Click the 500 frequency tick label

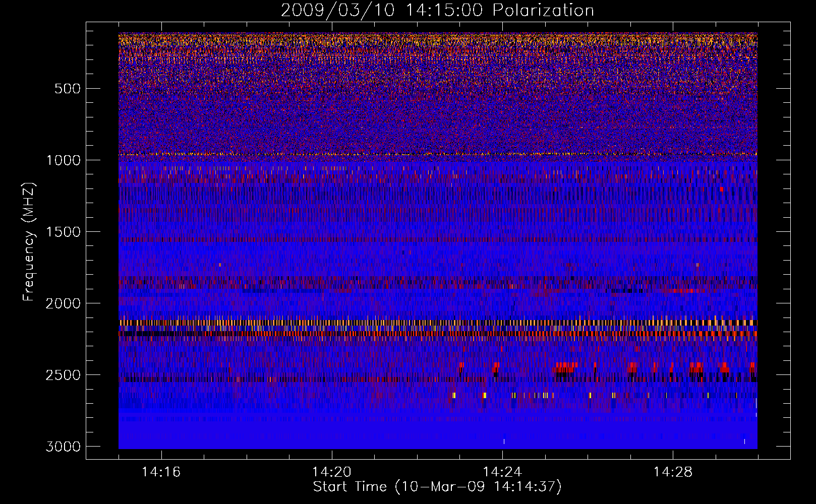[67, 89]
